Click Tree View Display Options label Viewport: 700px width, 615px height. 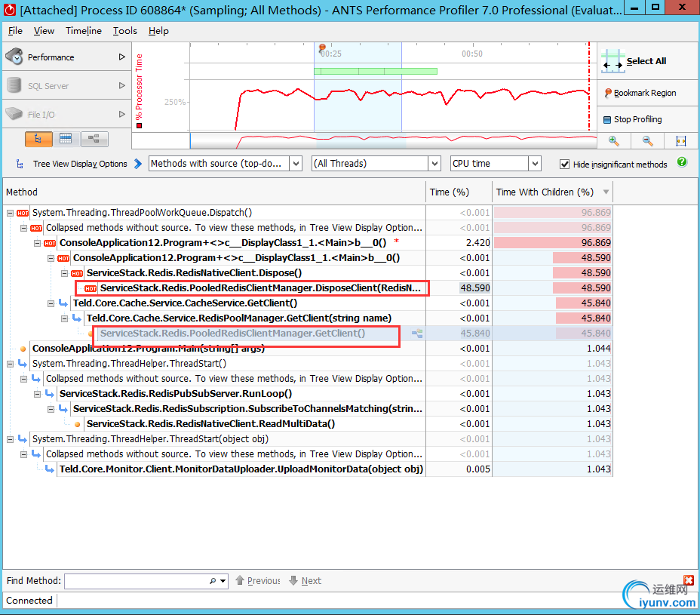pyautogui.click(x=80, y=164)
